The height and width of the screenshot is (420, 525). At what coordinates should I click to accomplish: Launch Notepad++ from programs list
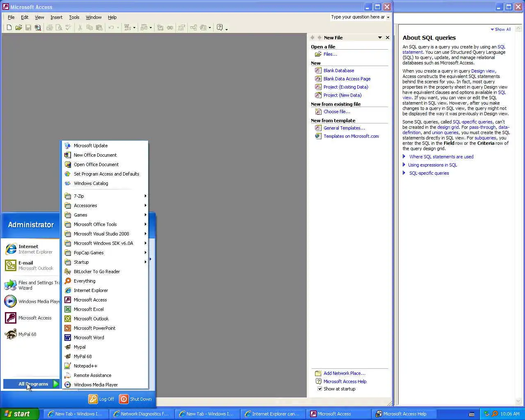[x=105, y=366]
